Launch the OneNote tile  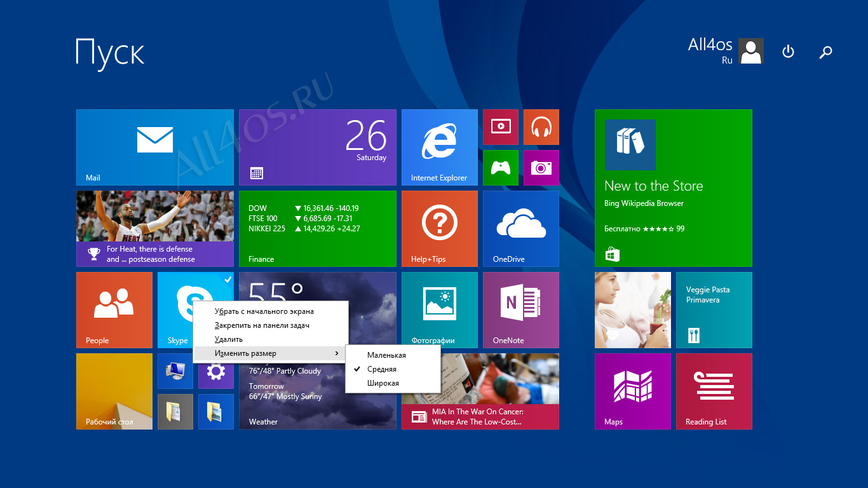521,310
